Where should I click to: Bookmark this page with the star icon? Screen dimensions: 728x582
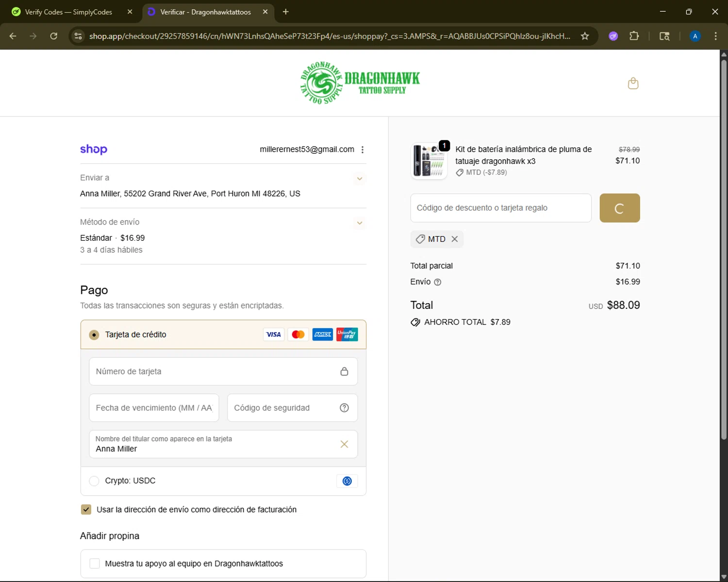585,36
